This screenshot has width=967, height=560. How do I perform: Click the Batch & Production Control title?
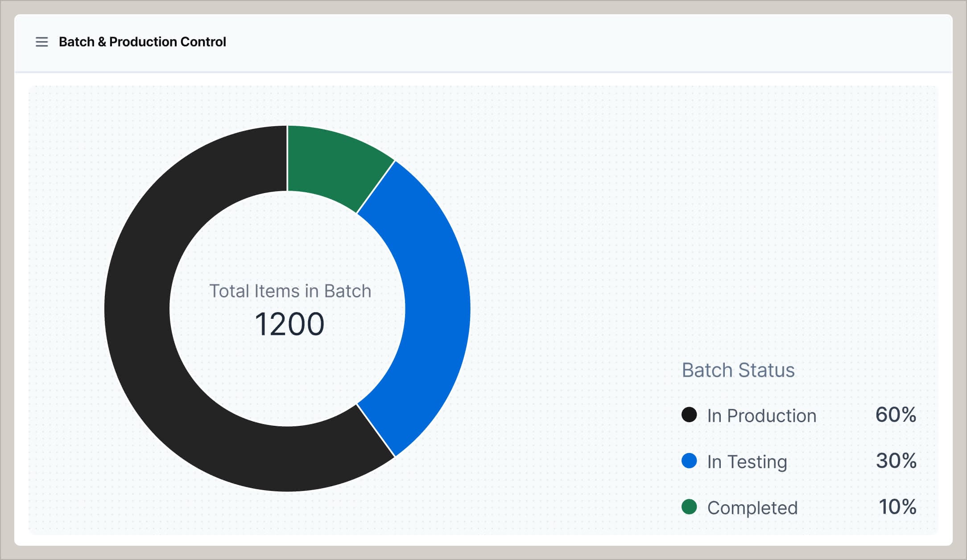[142, 41]
